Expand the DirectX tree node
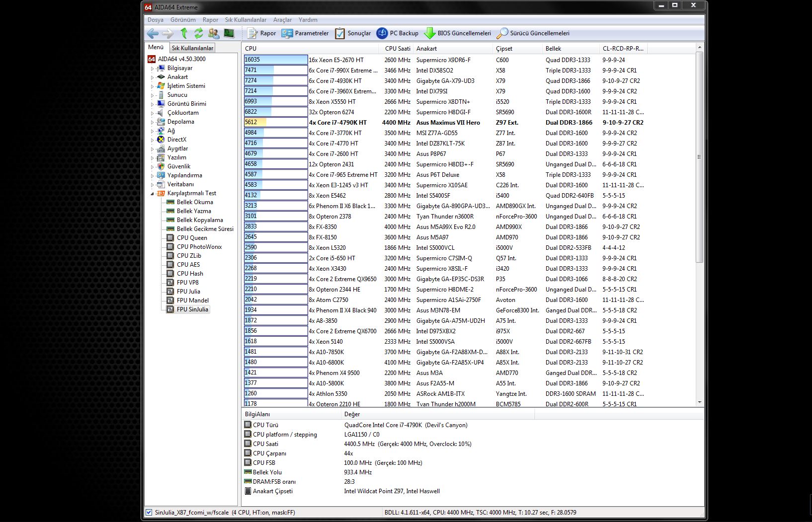 (153, 140)
